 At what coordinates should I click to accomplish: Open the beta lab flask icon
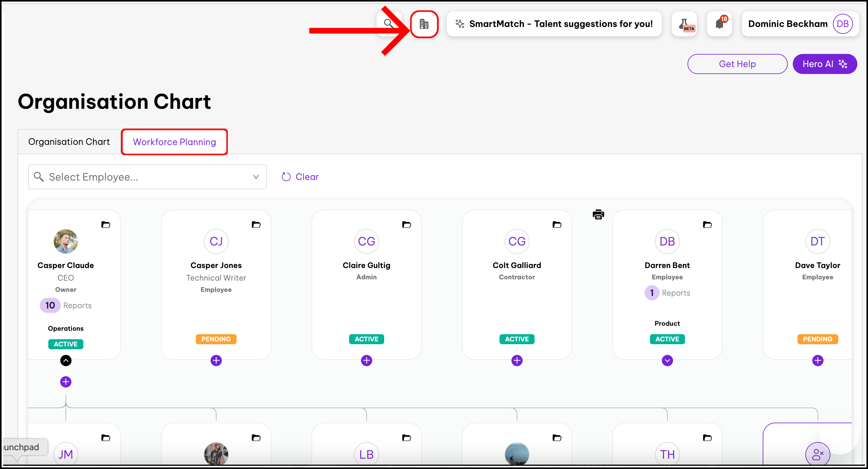tap(684, 24)
